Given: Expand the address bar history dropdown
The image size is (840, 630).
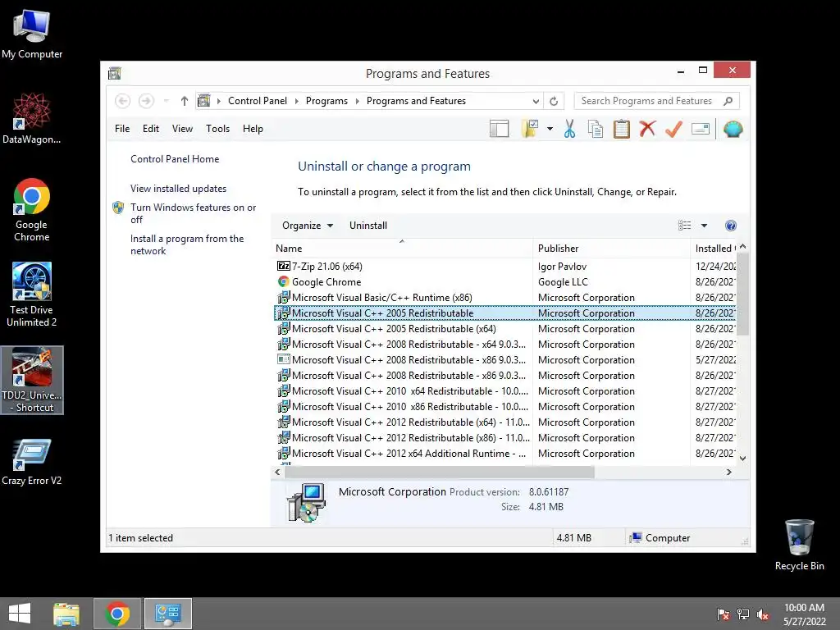Looking at the screenshot, I should pos(536,101).
